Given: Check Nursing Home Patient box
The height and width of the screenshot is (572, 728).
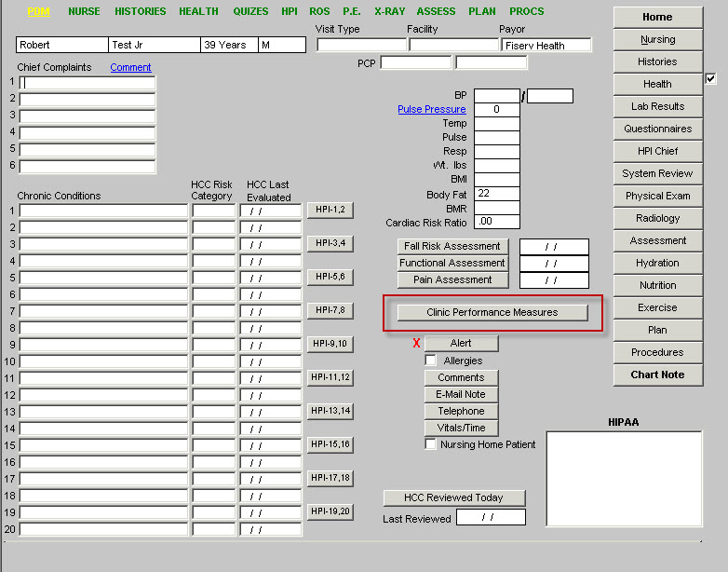Looking at the screenshot, I should [x=430, y=443].
